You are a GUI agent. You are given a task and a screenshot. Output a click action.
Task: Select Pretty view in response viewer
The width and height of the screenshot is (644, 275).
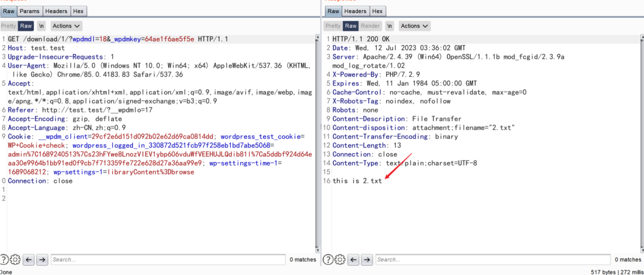333,26
